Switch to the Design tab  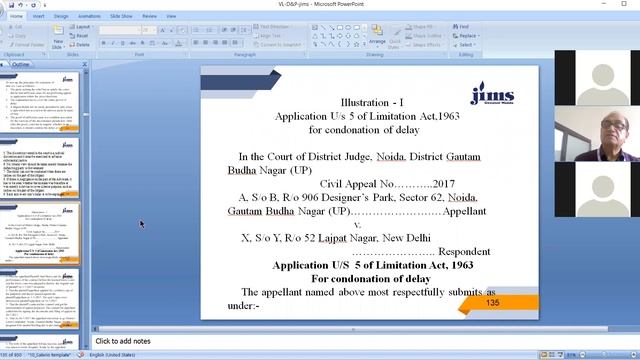pos(61,16)
